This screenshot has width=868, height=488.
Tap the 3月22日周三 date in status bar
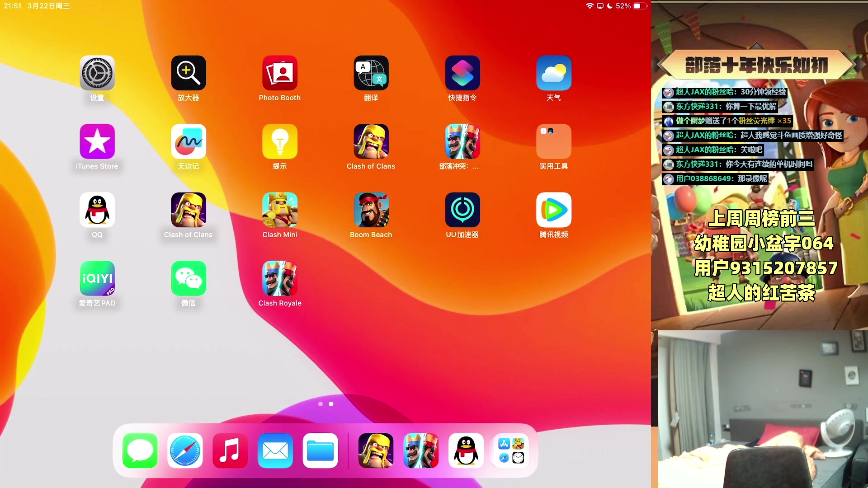click(x=48, y=6)
